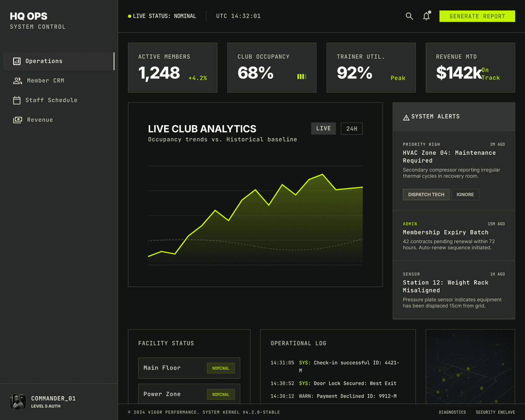Open the Diagnostics footer link
This screenshot has height=420, width=525.
pos(452,412)
